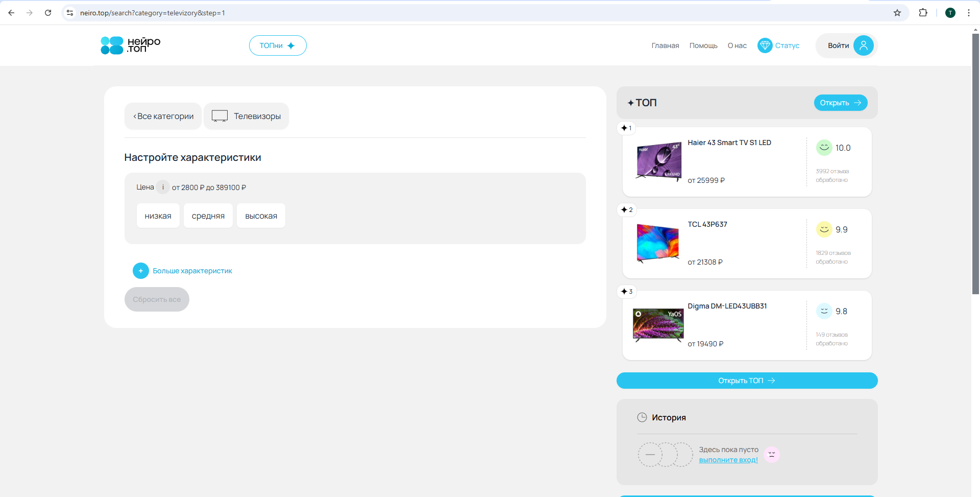Click the clock icon beside История
980x497 pixels.
click(x=642, y=417)
